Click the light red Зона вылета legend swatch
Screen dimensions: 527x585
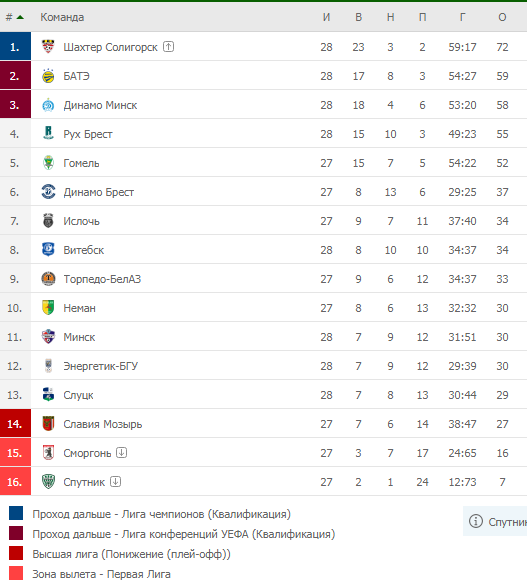pos(16,573)
